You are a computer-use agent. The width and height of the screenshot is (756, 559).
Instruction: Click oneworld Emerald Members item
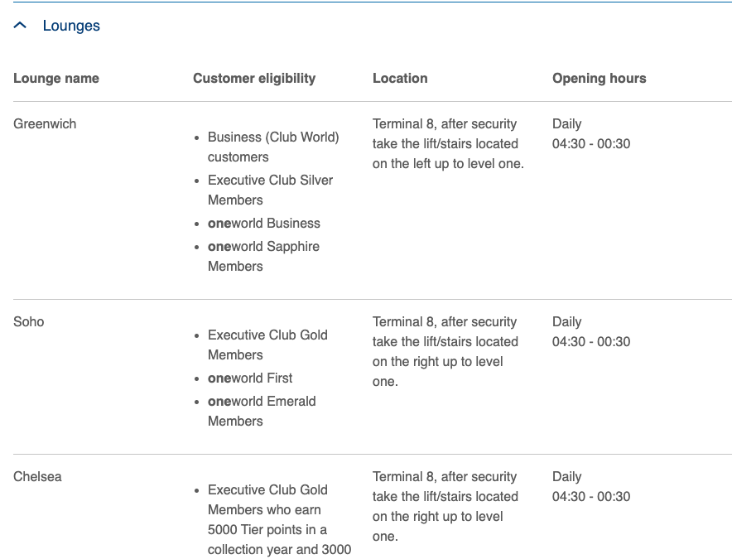click(262, 411)
